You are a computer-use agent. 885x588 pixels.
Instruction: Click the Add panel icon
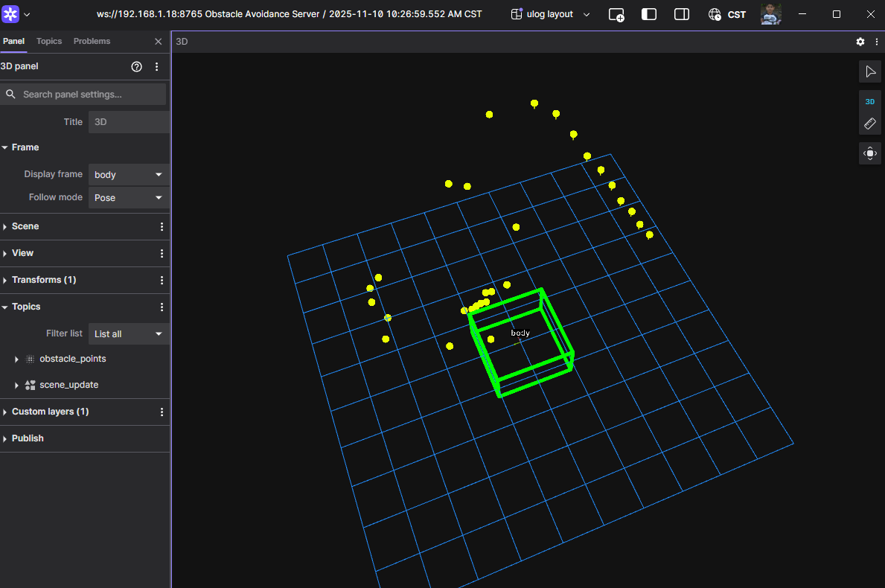(616, 15)
